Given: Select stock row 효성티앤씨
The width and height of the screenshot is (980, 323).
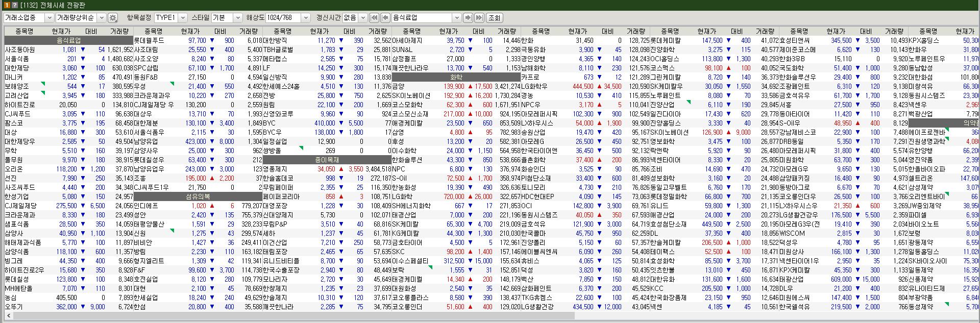Looking at the screenshot, I should coord(844,40).
